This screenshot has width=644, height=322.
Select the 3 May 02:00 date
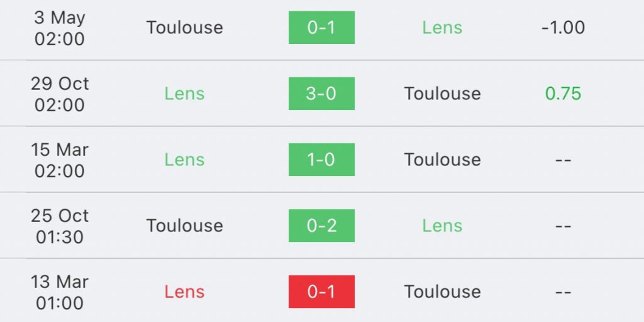coord(60,28)
